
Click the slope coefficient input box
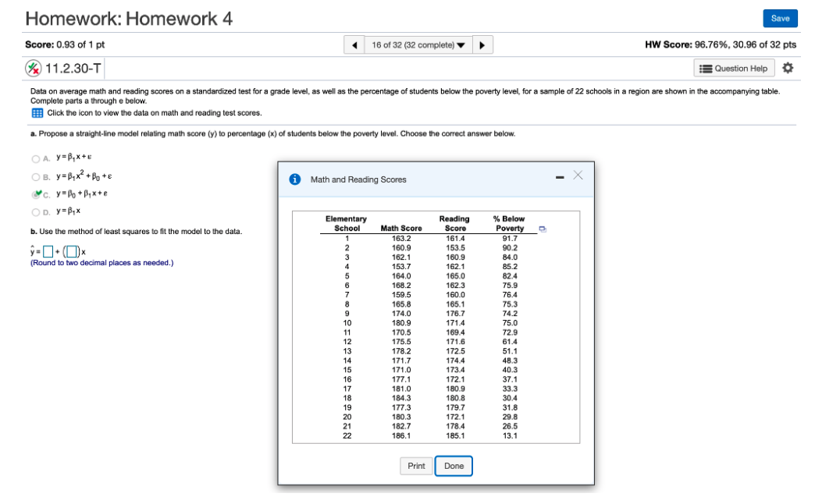(x=72, y=251)
